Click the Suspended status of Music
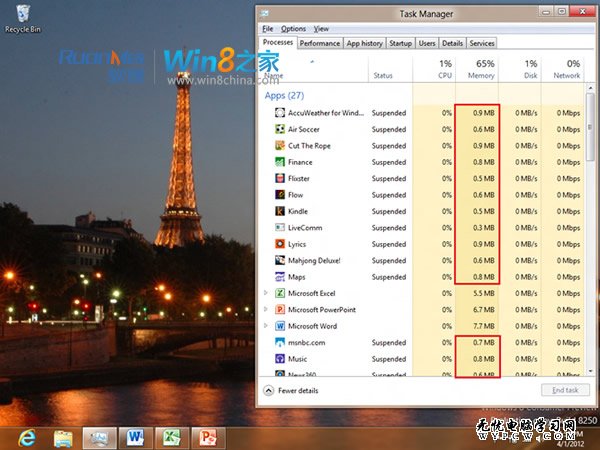 click(x=389, y=359)
